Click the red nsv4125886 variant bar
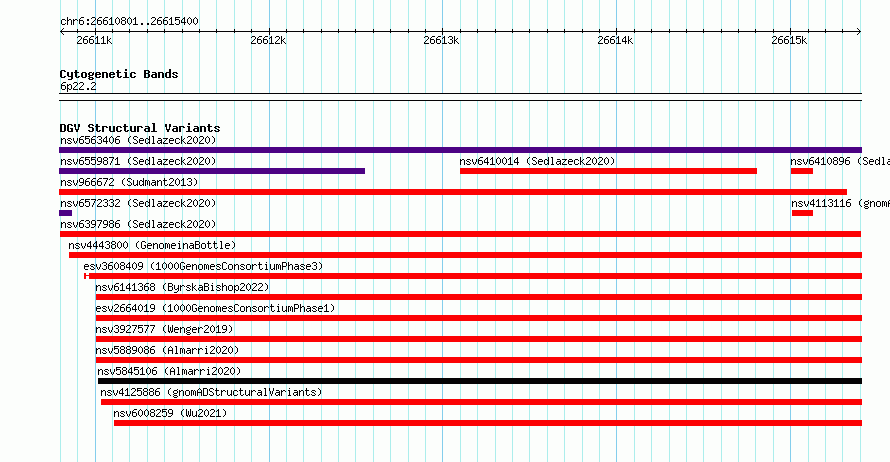The image size is (890, 462). [481, 402]
